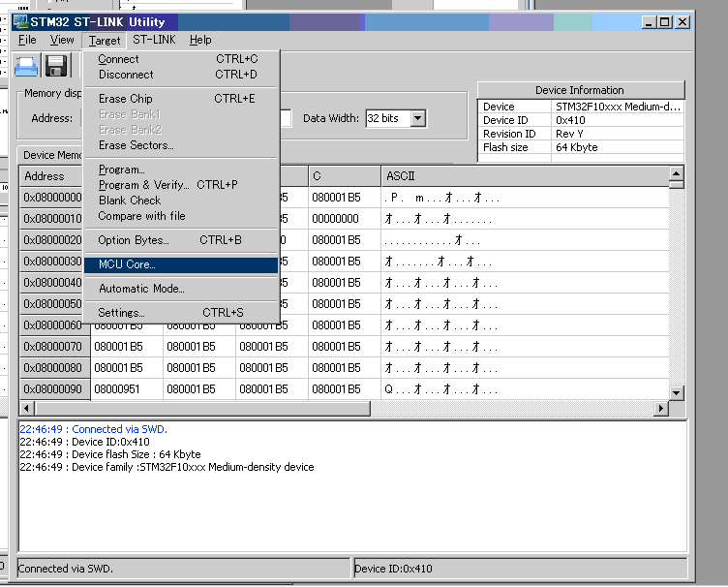Image resolution: width=728 pixels, height=587 pixels.
Task: Click the Connected via SWD. log line
Action: coord(93,429)
